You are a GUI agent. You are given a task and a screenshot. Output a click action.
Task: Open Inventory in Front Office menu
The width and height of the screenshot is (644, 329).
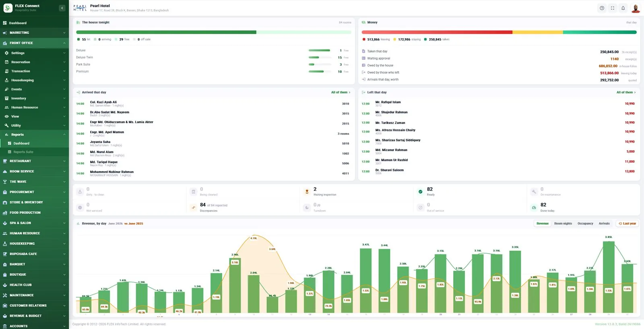[34, 98]
